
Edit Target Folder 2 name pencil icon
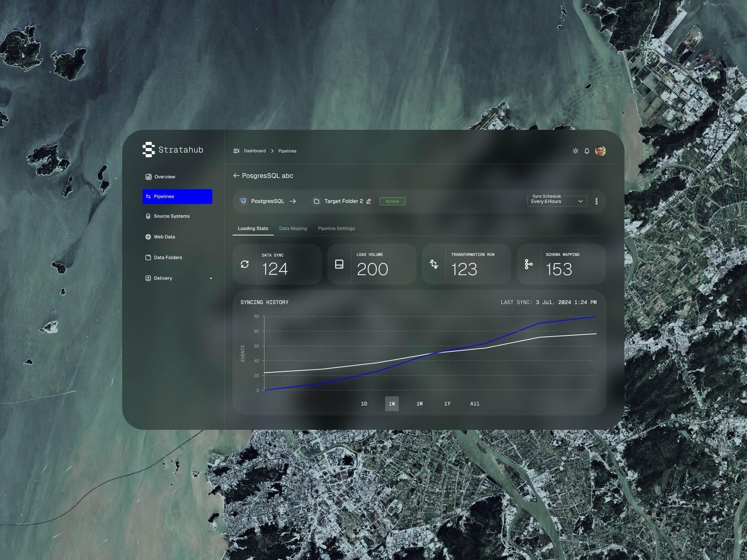point(369,201)
